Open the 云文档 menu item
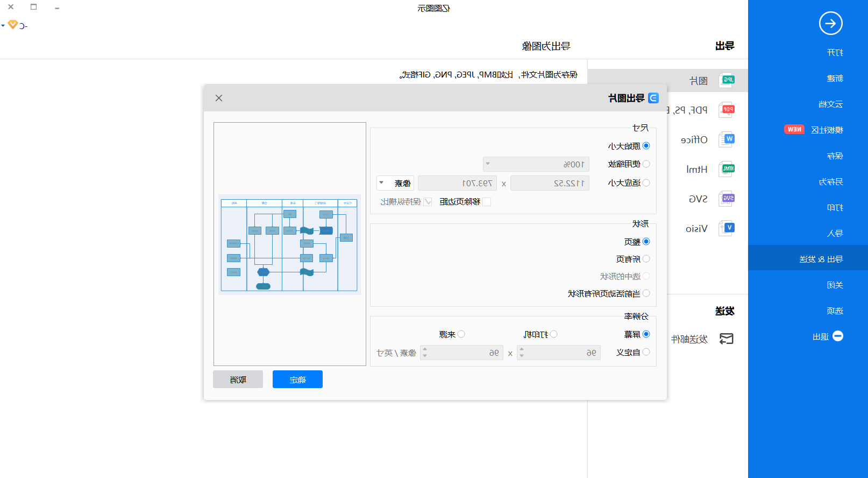868x478 pixels. 830,104
